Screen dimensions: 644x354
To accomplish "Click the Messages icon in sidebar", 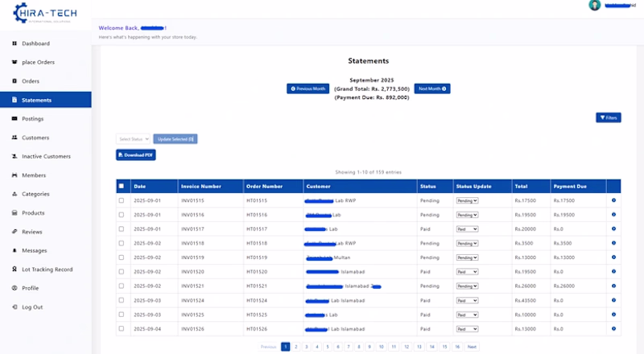I will click(x=14, y=250).
